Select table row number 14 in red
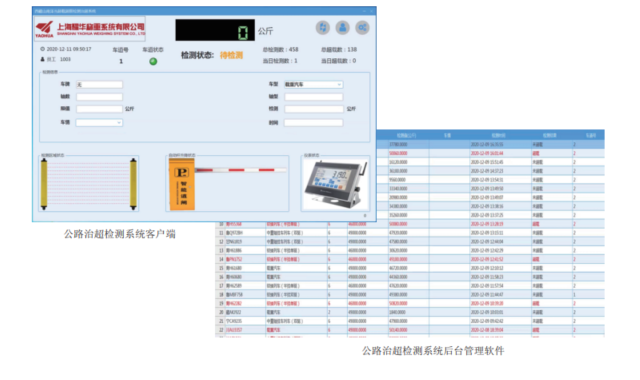Screen dimensions: 640x380 410,259
